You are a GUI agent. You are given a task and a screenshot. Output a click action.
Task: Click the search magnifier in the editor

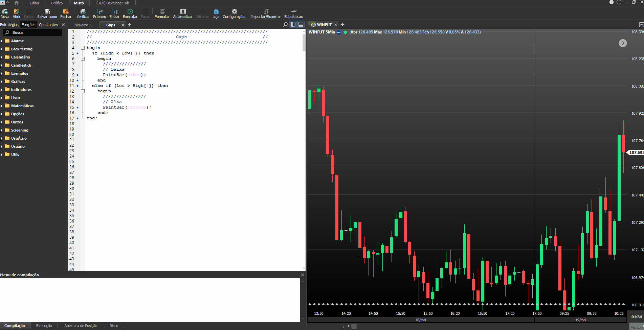pos(285,25)
